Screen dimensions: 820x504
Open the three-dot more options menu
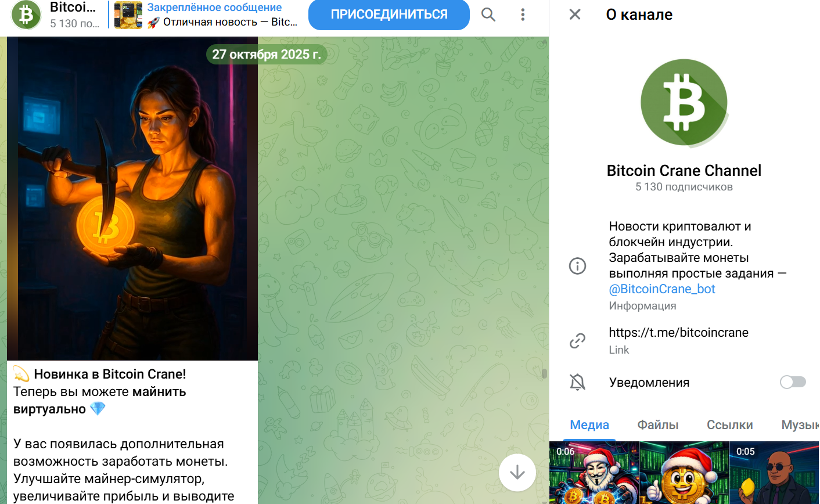pos(523,15)
